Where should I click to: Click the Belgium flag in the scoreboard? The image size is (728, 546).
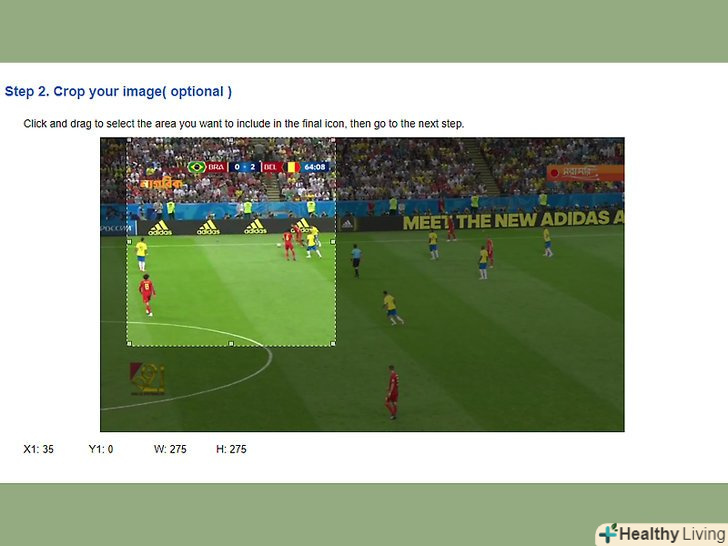[292, 167]
